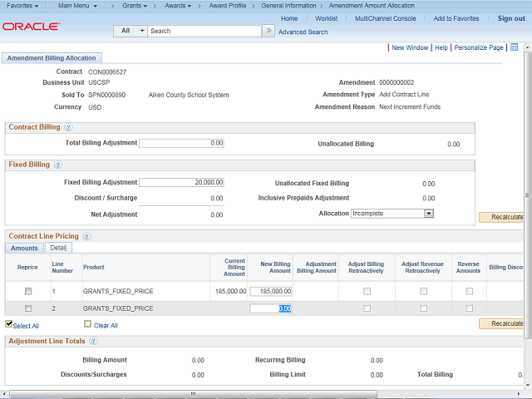
Task: Toggle Reverse Amounts checkbox for line 1
Action: tap(469, 292)
